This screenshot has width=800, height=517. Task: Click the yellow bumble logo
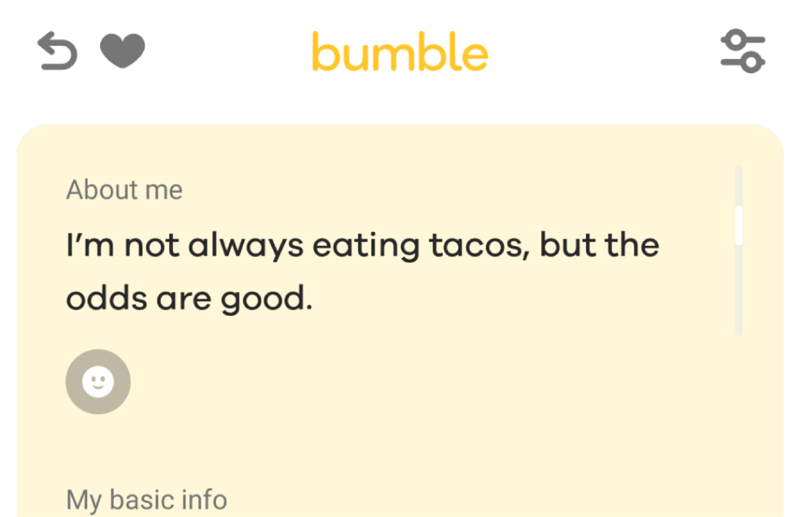[x=400, y=52]
